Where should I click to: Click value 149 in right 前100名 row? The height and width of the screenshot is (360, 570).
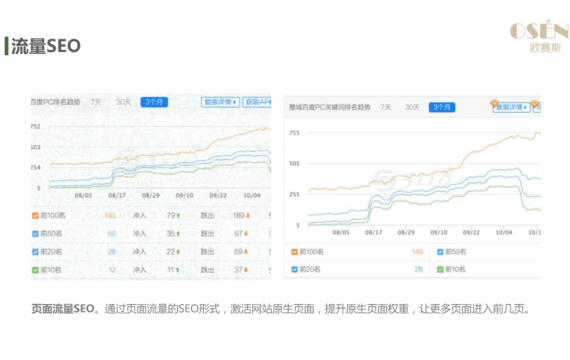pos(417,252)
